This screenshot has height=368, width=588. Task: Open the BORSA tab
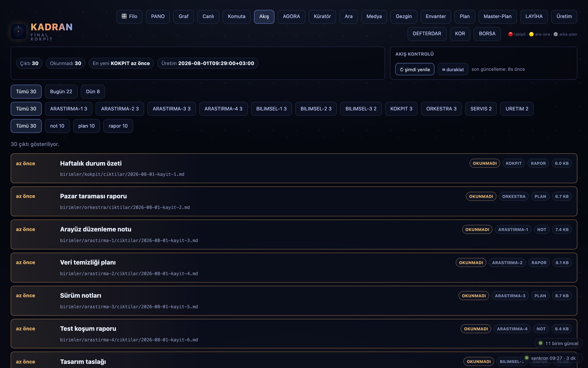tap(487, 34)
